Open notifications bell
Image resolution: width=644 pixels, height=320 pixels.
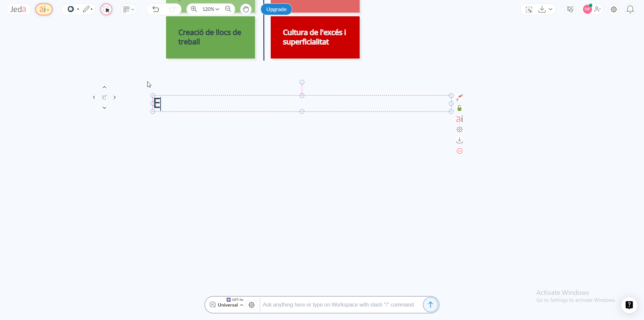[630, 9]
